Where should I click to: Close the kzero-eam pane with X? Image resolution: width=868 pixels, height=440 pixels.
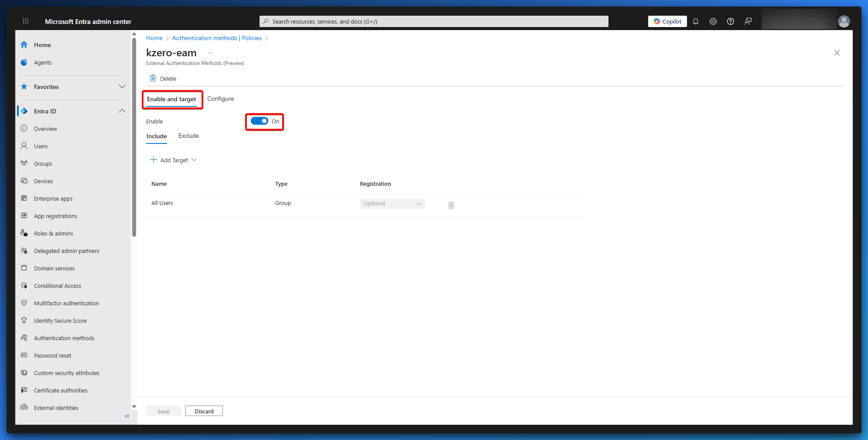pyautogui.click(x=837, y=53)
